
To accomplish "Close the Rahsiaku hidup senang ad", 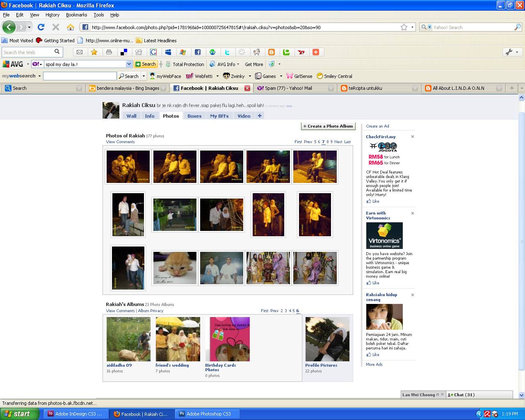I will coord(413,295).
